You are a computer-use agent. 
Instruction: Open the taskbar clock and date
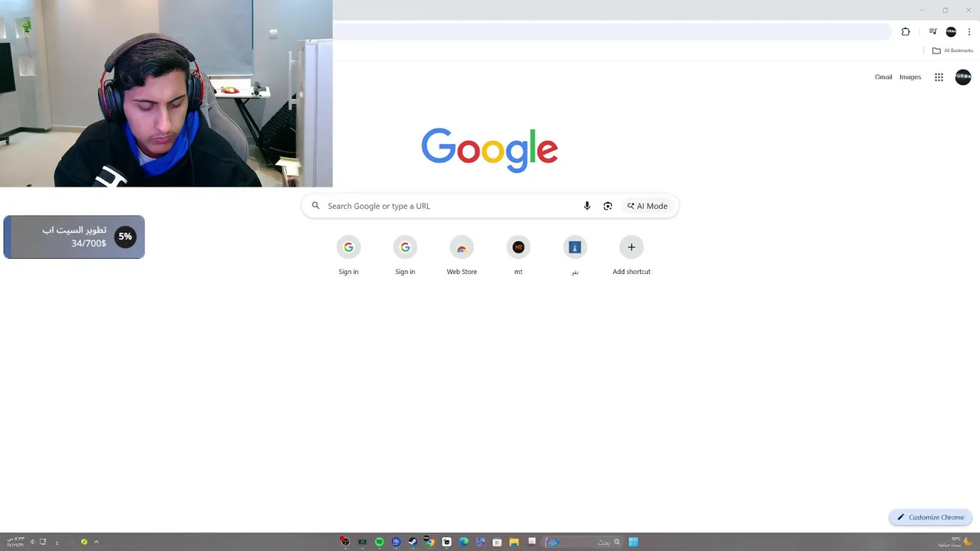pyautogui.click(x=16, y=542)
